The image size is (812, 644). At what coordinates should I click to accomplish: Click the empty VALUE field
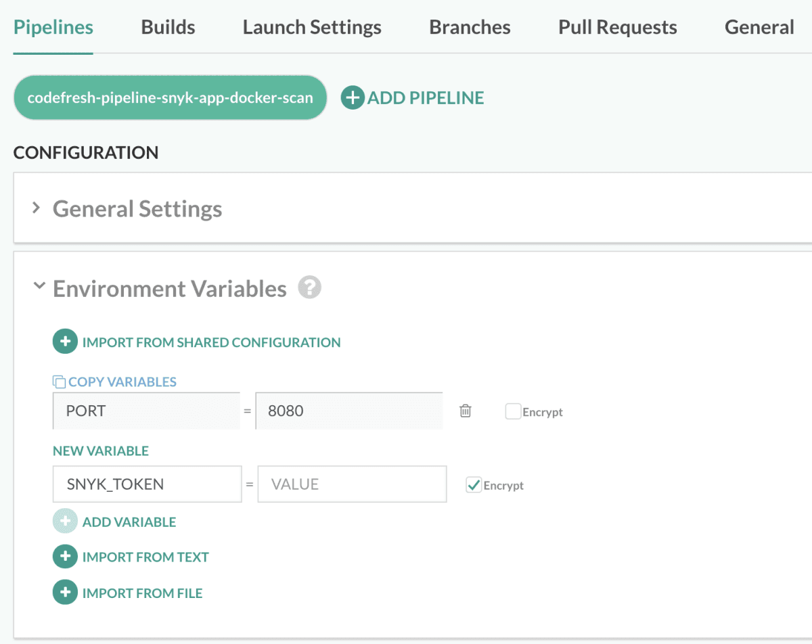[x=352, y=484]
